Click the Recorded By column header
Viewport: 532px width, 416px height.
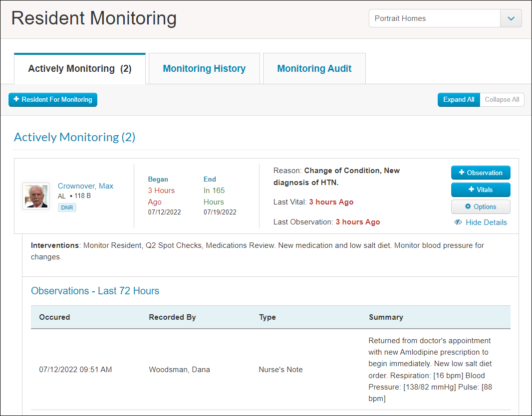point(172,317)
